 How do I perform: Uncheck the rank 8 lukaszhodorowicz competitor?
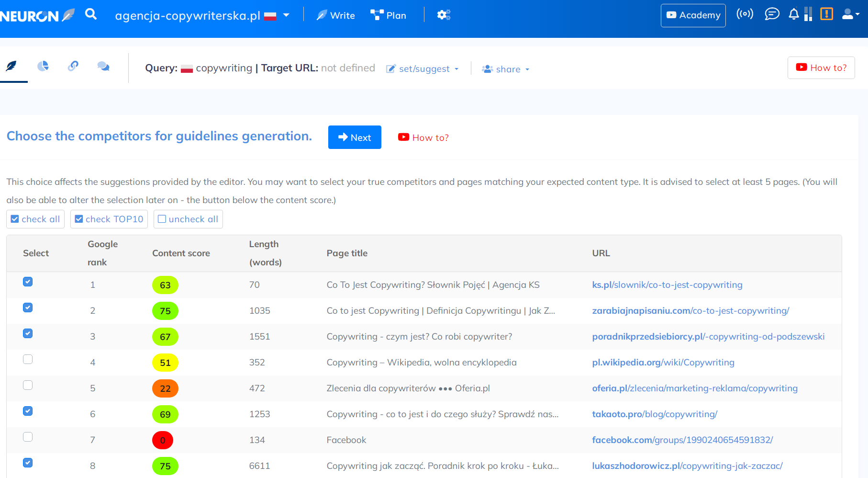[28, 463]
